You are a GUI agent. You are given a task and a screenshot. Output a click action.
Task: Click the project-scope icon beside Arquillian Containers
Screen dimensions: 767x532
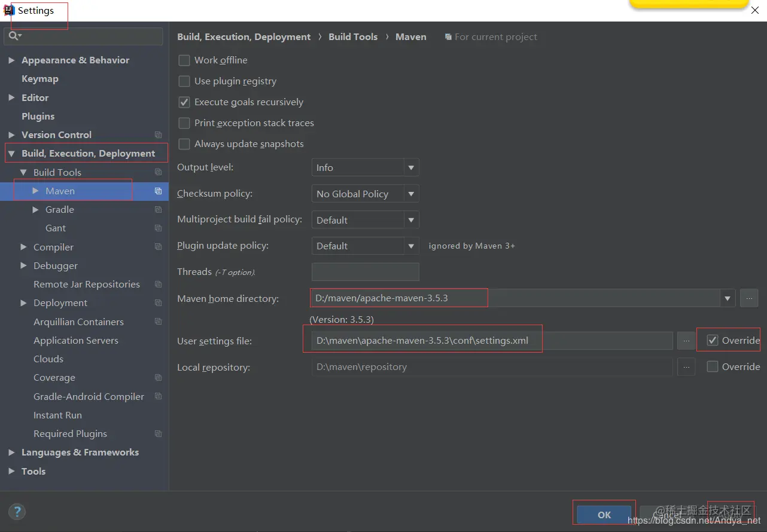(158, 322)
